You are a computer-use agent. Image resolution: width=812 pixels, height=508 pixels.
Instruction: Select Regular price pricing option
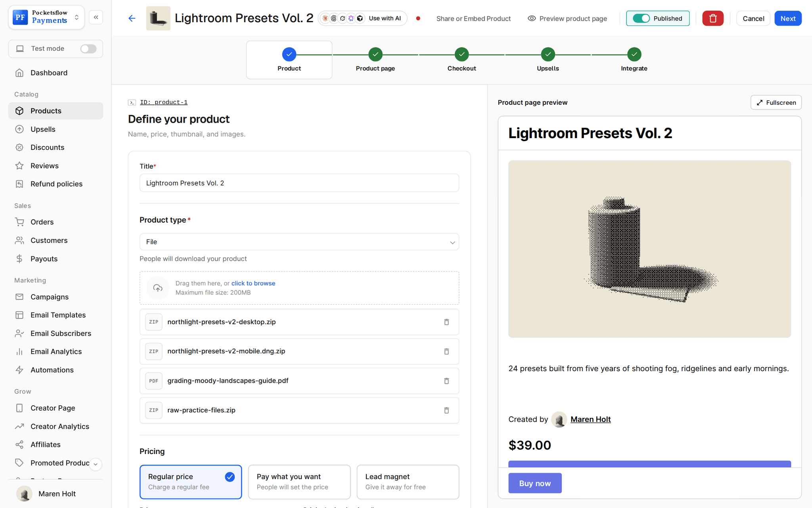coord(191,482)
